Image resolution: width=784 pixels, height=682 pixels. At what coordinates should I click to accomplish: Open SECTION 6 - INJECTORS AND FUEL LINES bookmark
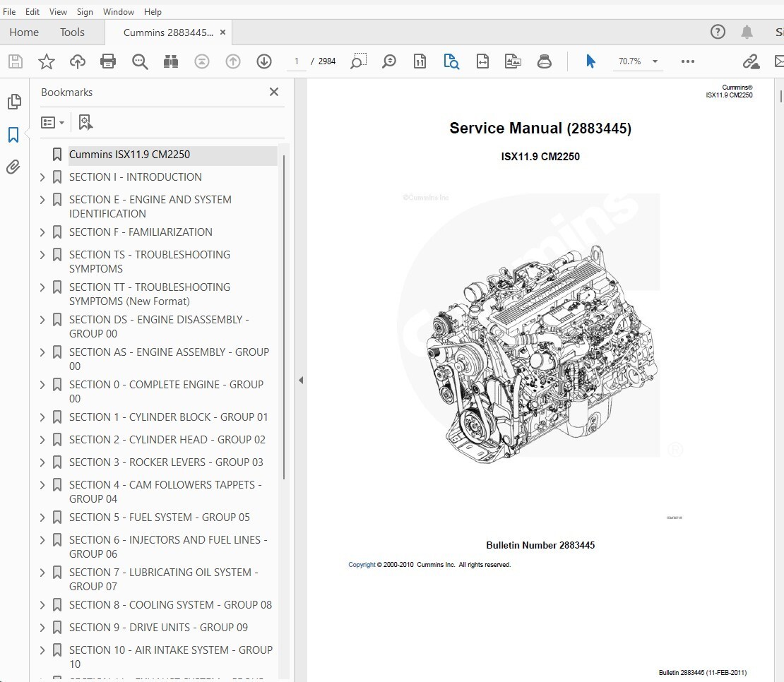168,547
